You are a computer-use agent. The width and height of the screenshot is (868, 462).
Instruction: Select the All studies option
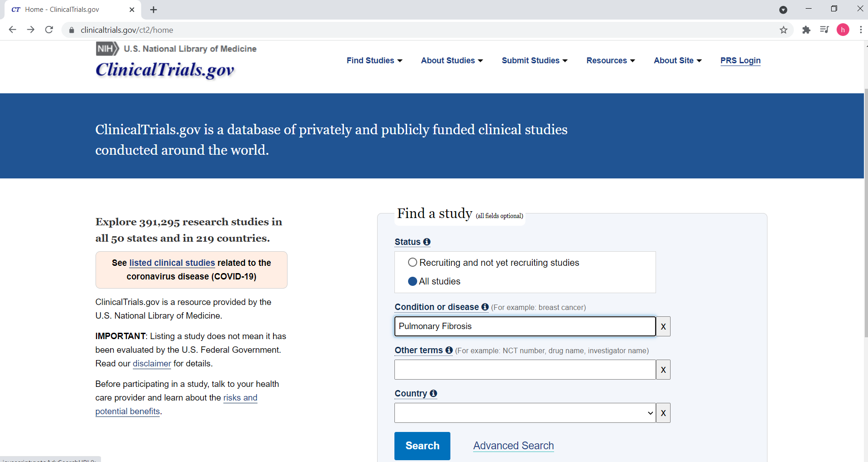click(x=413, y=281)
